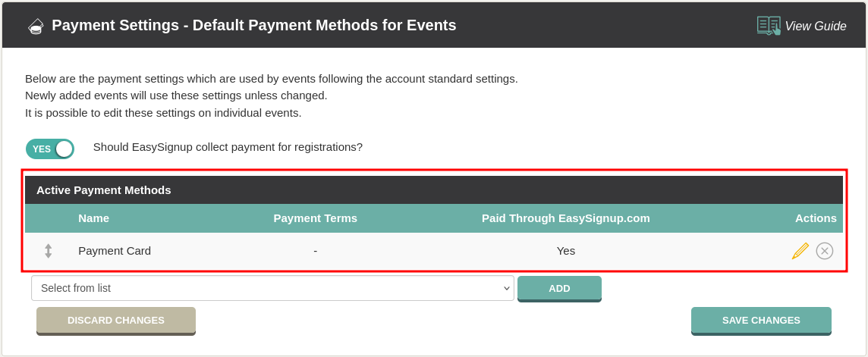Click the Actions column header
Image resolution: width=868 pixels, height=357 pixels.
tap(816, 218)
